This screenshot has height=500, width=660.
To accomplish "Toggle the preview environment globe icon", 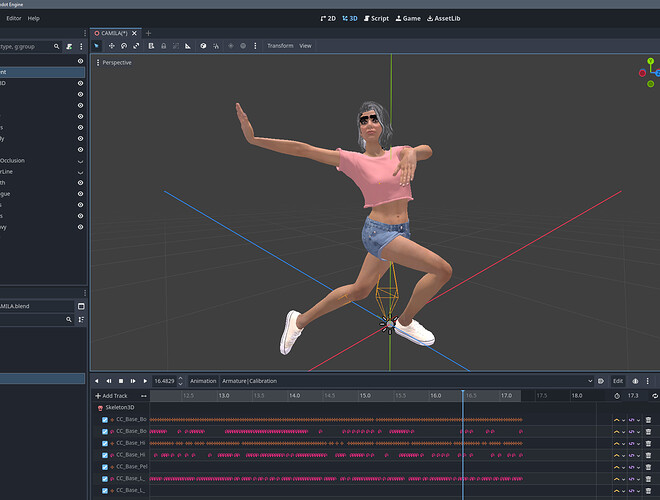I will tap(243, 46).
